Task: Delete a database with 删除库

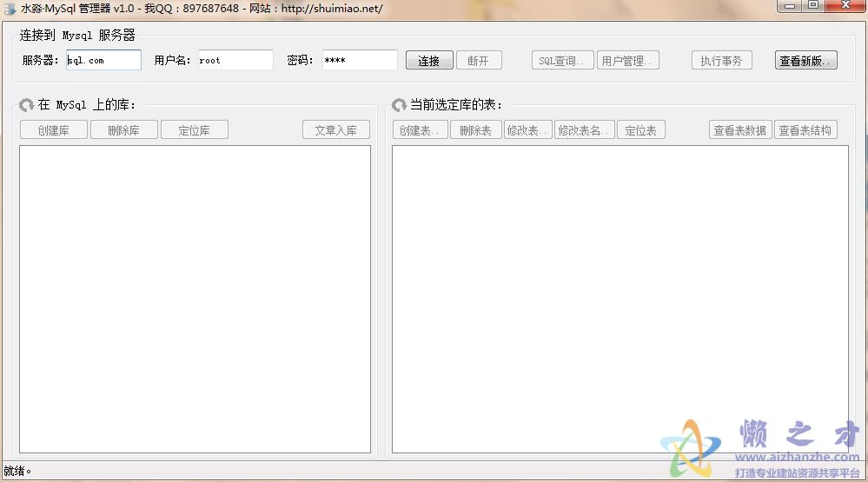Action: tap(124, 130)
